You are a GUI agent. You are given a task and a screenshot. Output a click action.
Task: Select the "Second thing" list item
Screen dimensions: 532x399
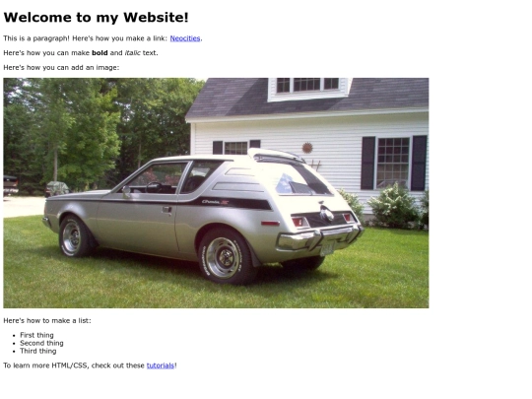tap(41, 343)
